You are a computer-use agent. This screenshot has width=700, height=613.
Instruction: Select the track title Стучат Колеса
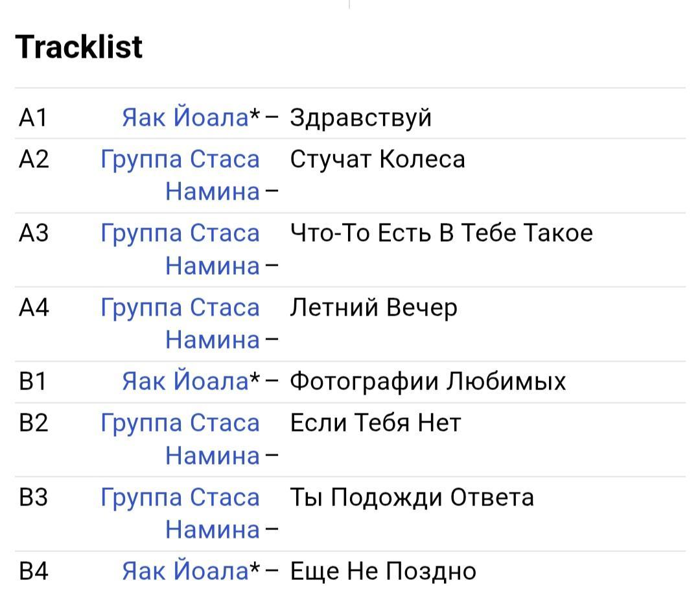tap(377, 159)
